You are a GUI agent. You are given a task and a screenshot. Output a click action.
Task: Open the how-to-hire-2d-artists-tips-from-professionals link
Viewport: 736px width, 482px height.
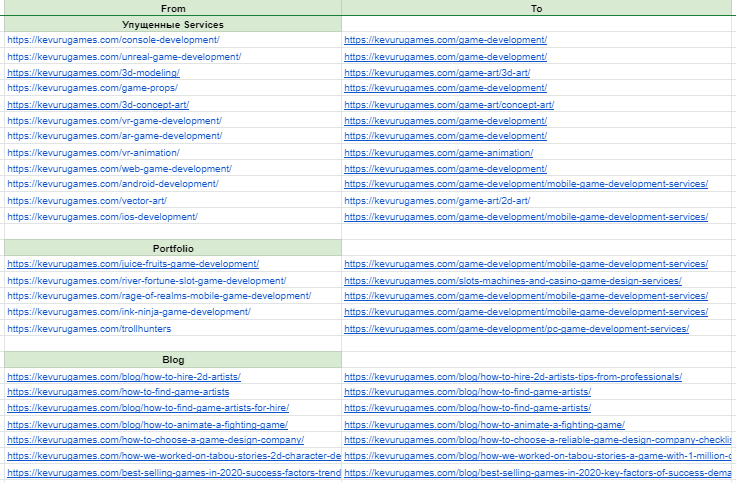click(x=513, y=376)
